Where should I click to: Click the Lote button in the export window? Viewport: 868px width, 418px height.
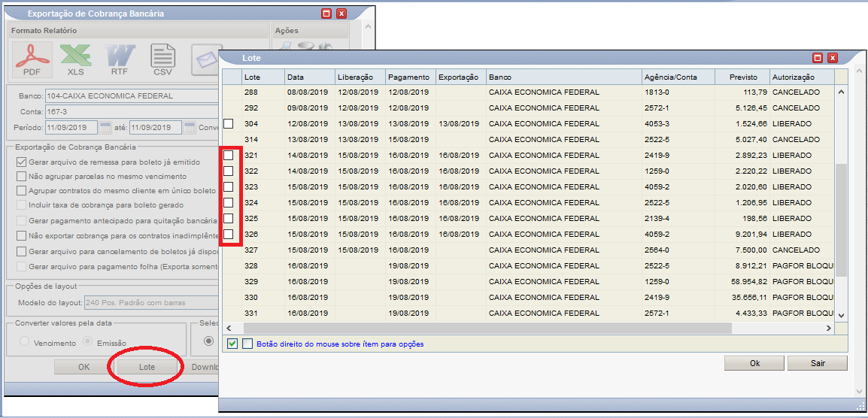click(147, 367)
